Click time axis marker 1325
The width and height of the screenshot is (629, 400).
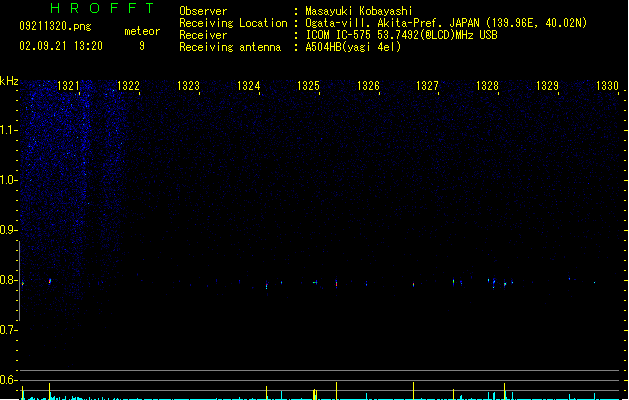[x=308, y=86]
